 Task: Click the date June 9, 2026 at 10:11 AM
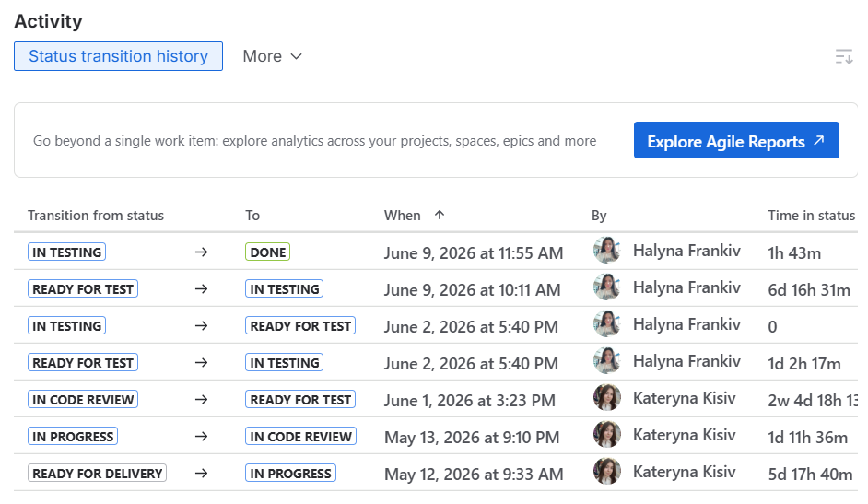pyautogui.click(x=472, y=290)
